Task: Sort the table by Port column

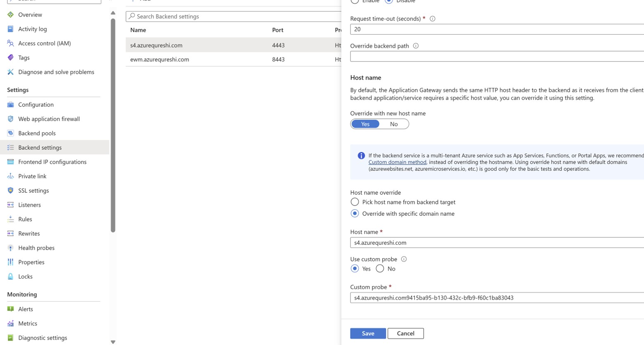Action: pos(277,30)
